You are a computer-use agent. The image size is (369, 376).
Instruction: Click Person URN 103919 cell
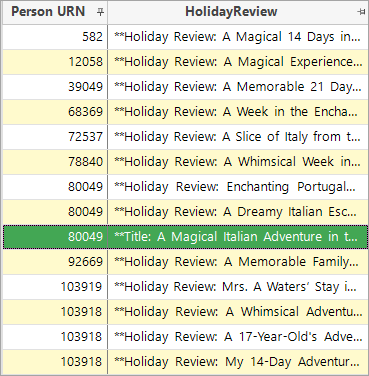tap(55, 287)
